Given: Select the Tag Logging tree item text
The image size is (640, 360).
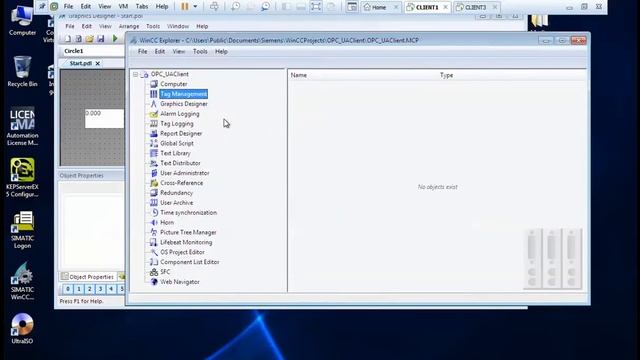Looking at the screenshot, I should click(x=177, y=124).
